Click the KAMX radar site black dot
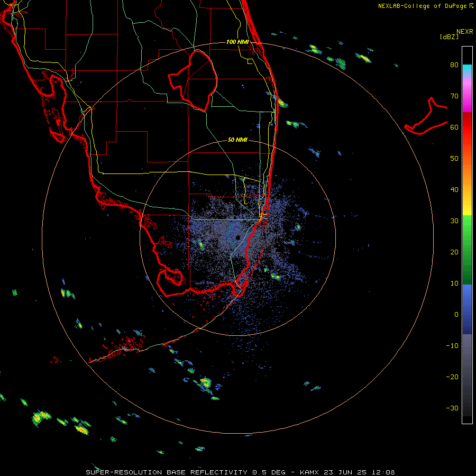Viewport: 476px width, 476px height. click(x=237, y=237)
